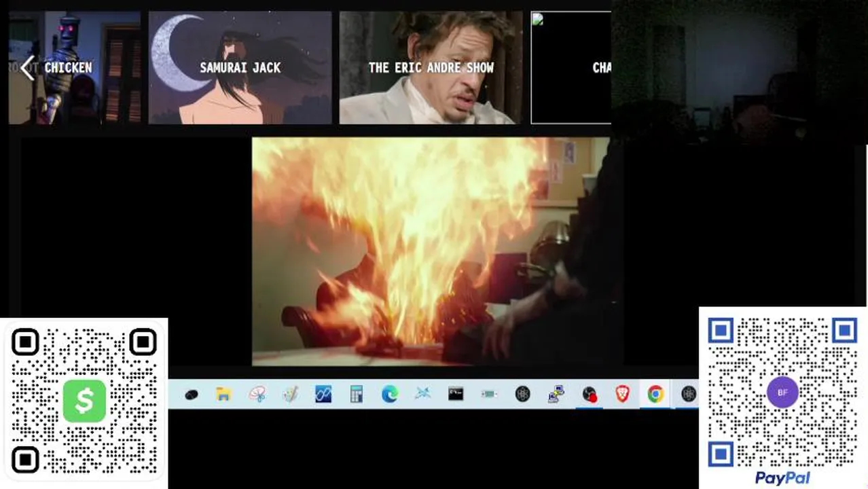Open the Command Prompt taskbar icon

click(x=456, y=395)
